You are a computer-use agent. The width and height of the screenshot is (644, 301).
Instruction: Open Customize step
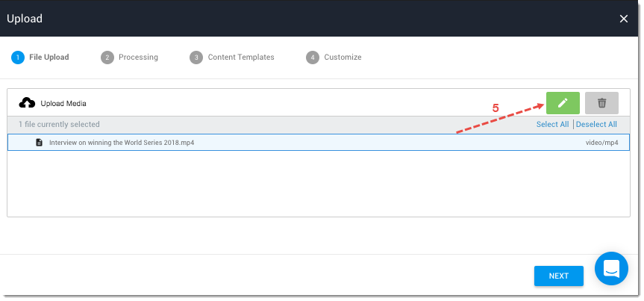click(x=343, y=58)
